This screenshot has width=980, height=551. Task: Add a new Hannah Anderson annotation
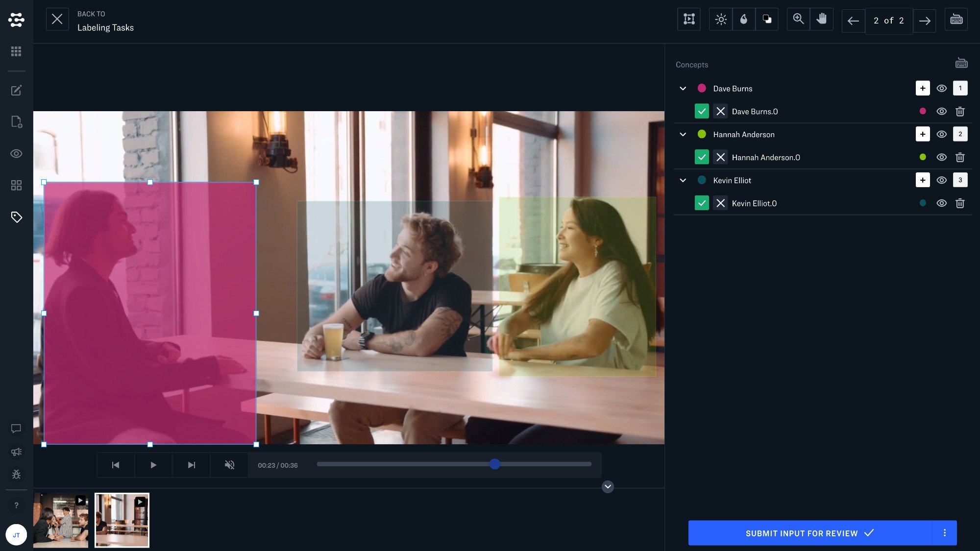[922, 134]
